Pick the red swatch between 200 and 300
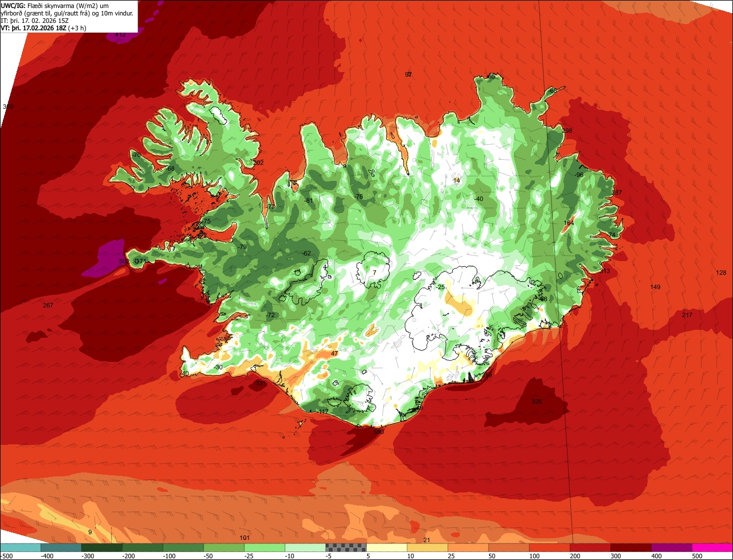This screenshot has width=733, height=560. (x=590, y=547)
